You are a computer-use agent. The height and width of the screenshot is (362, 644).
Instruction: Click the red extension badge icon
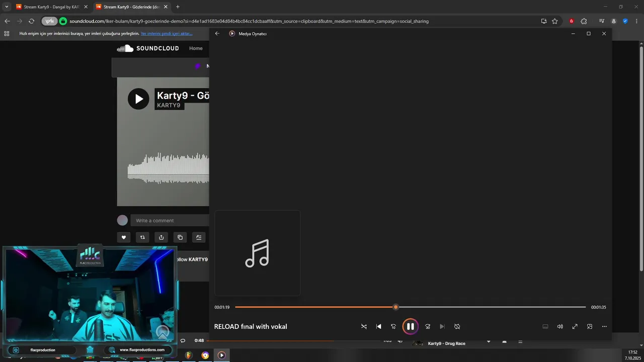572,21
